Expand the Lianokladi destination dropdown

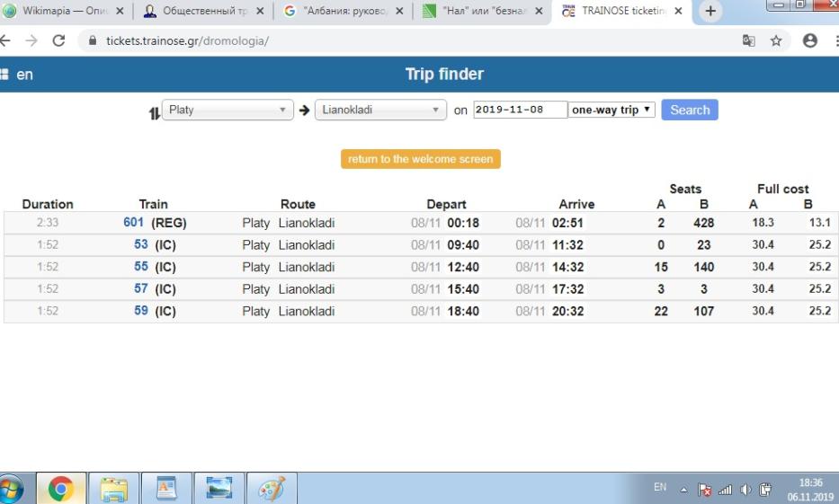(x=380, y=111)
